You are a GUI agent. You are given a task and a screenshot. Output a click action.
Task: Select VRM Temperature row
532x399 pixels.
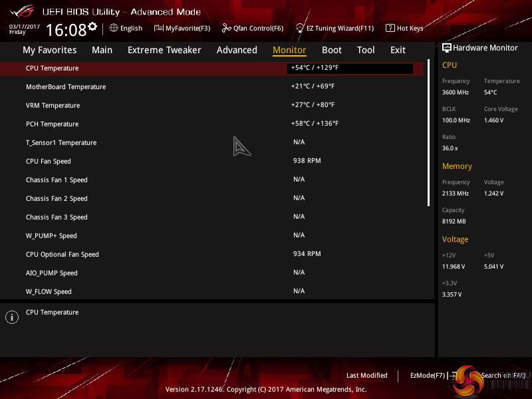[211, 106]
